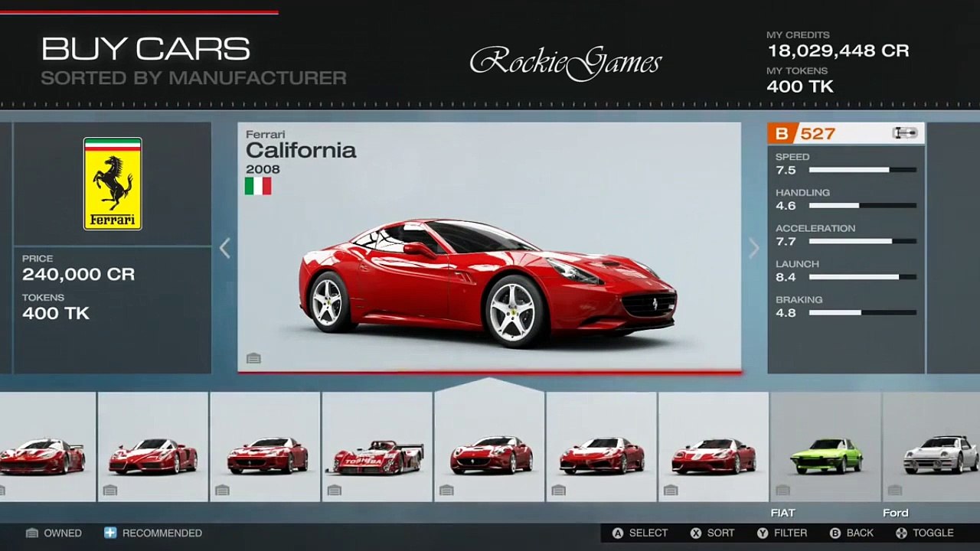
Task: Click the A button icon for Select
Action: click(617, 533)
